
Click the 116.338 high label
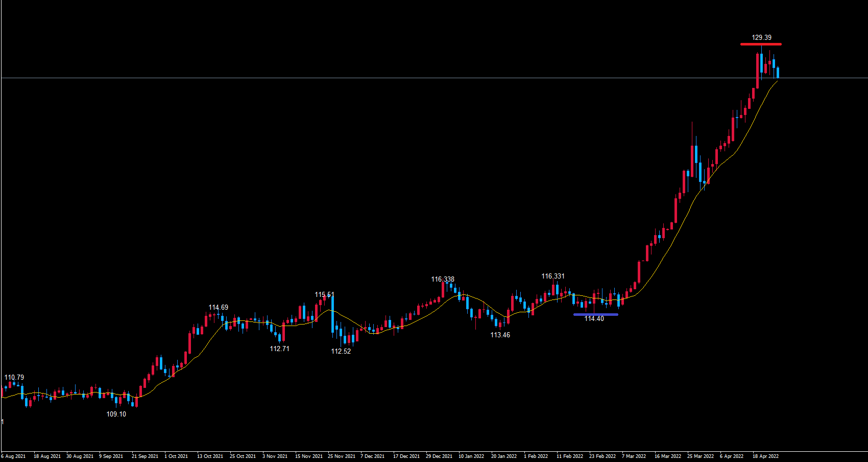(x=442, y=279)
